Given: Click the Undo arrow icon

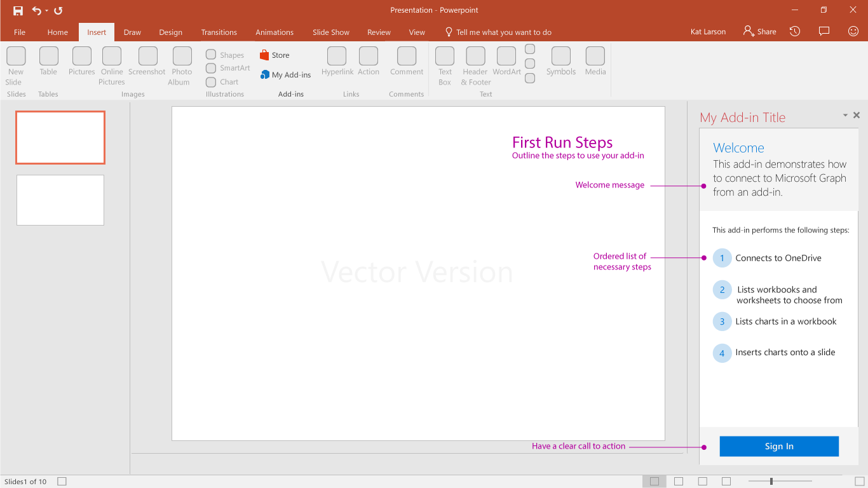Looking at the screenshot, I should 36,10.
